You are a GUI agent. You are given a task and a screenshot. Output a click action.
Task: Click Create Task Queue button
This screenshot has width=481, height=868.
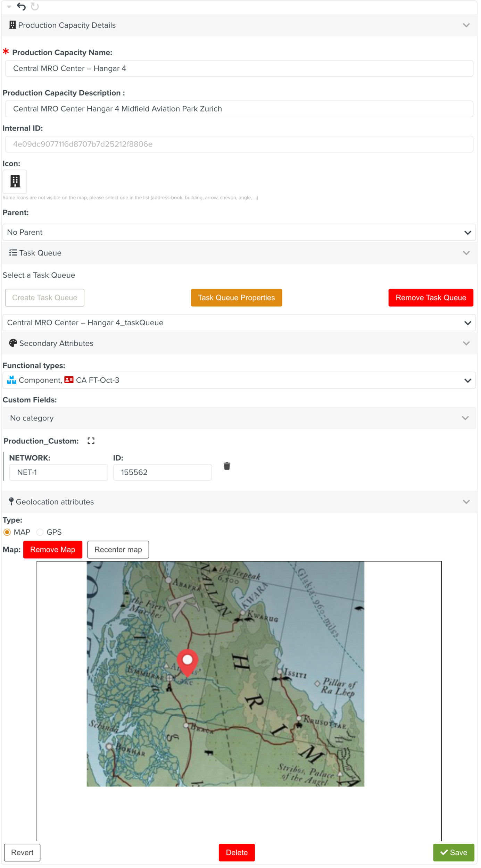click(45, 298)
